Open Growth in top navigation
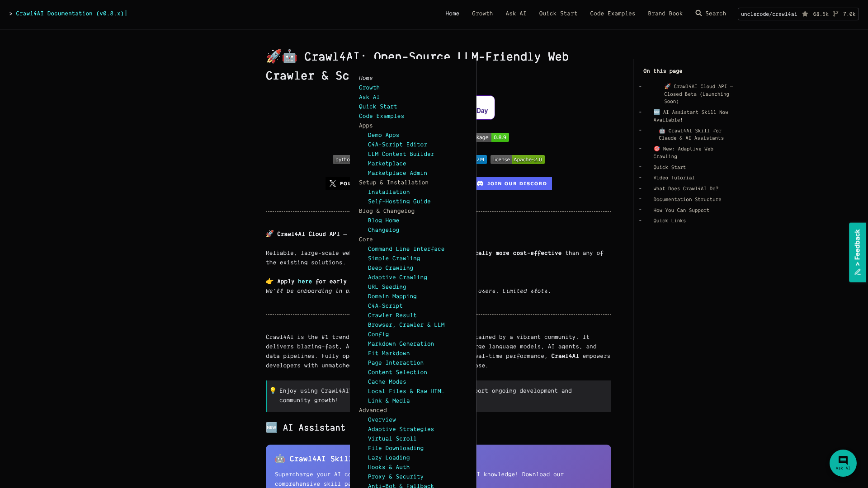The width and height of the screenshot is (868, 488). point(482,14)
